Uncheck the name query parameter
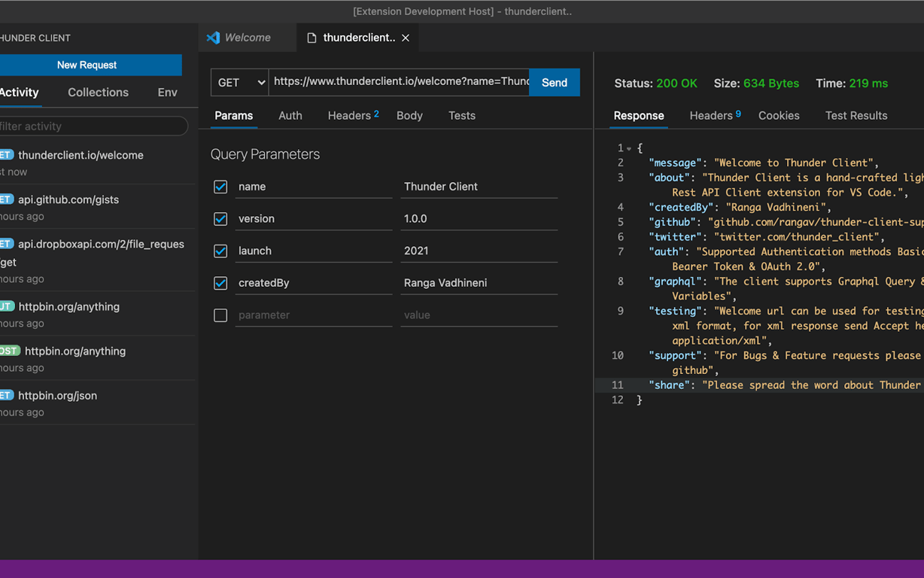Image resolution: width=924 pixels, height=578 pixels. [220, 187]
